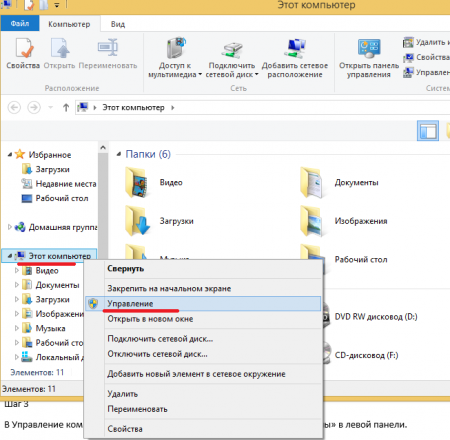Select Недавние места in navigation pane
This screenshot has width=450, height=440.
pyautogui.click(x=66, y=184)
